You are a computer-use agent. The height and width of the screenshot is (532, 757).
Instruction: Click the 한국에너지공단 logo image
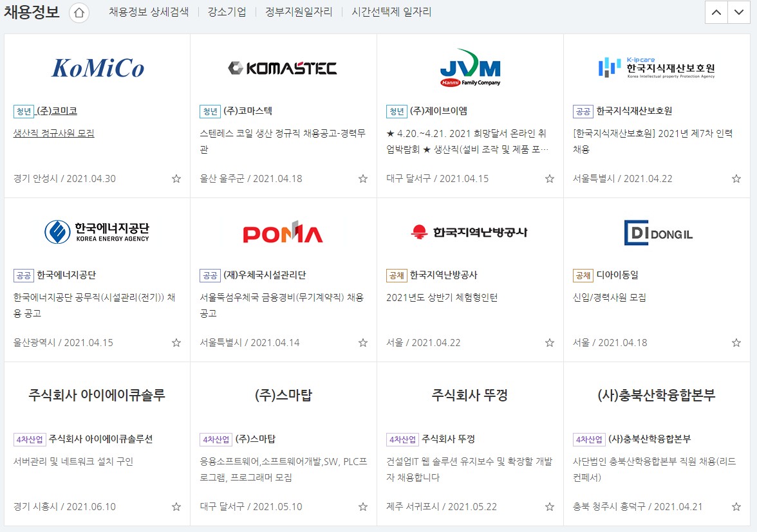coord(97,232)
